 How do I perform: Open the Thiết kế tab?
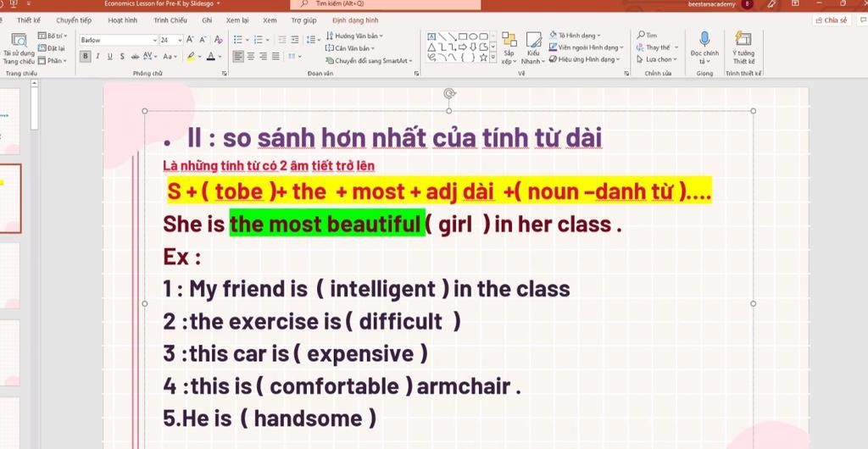(x=29, y=20)
